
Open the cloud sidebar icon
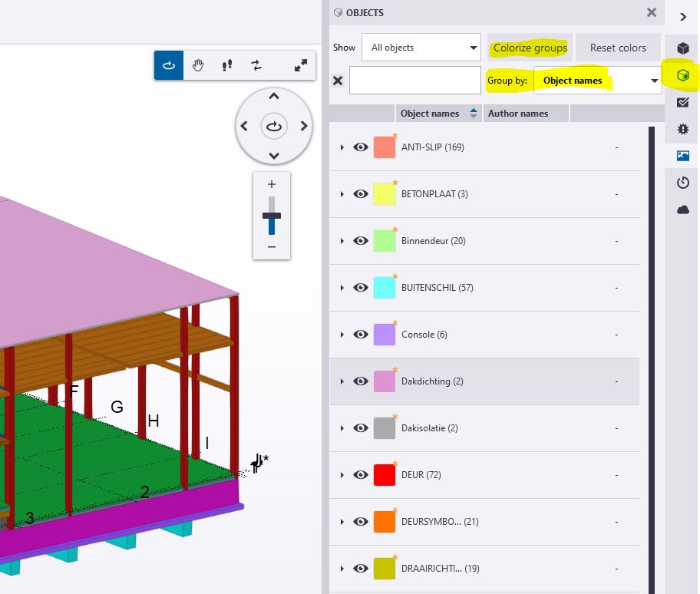(682, 210)
